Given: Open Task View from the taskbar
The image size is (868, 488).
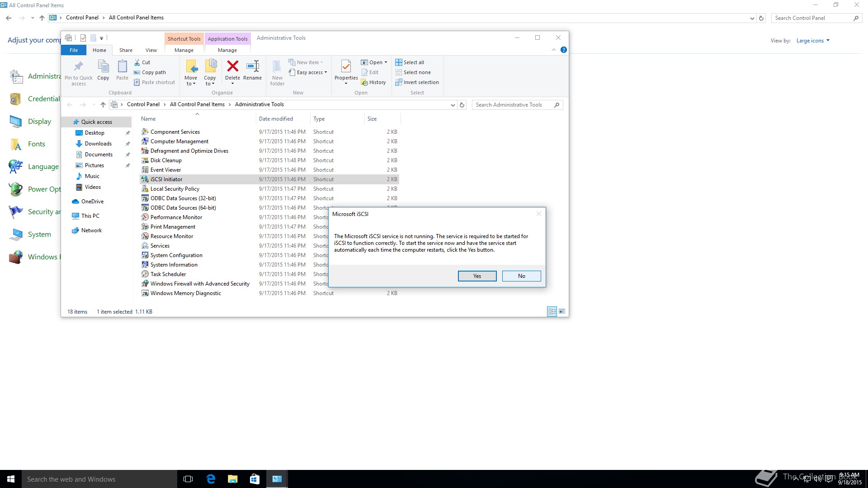Looking at the screenshot, I should (188, 479).
